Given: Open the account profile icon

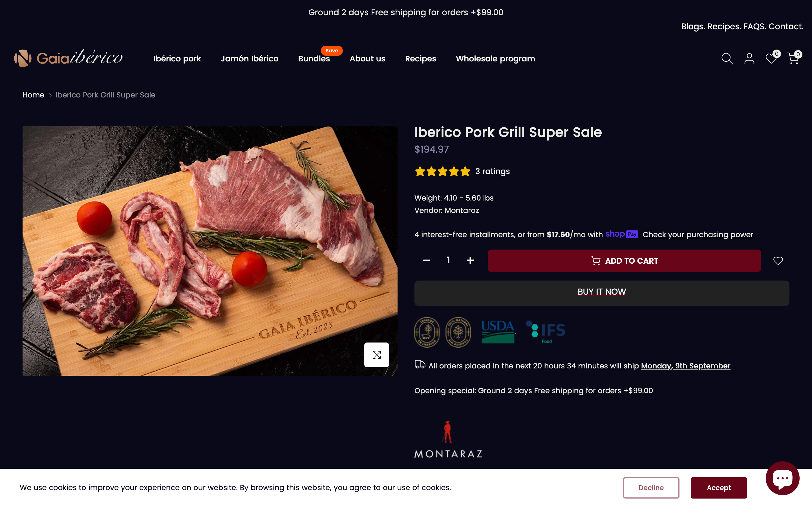Looking at the screenshot, I should click(x=749, y=59).
